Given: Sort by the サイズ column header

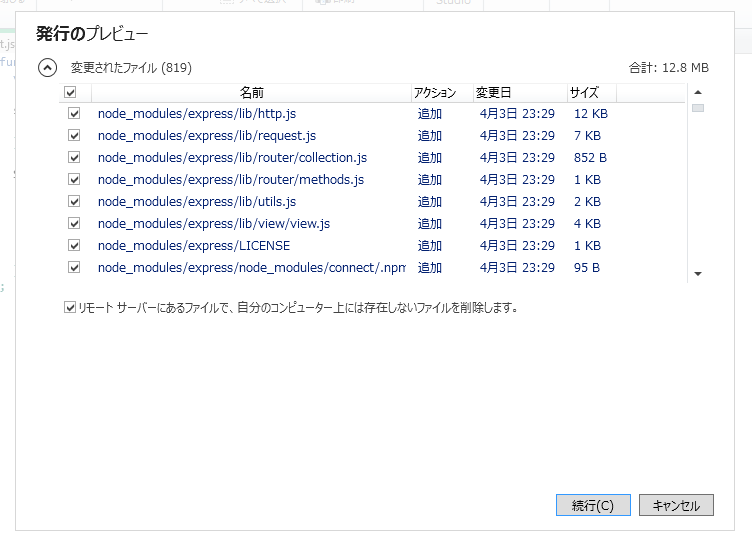Looking at the screenshot, I should pos(592,93).
